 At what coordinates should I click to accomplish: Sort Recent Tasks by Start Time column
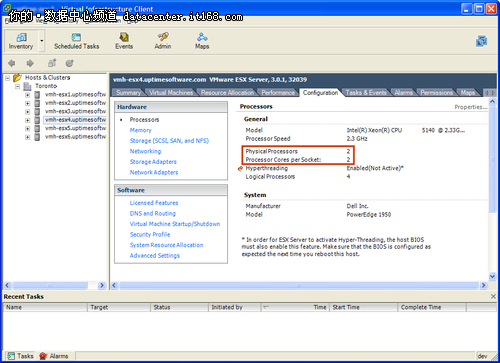[x=363, y=307]
